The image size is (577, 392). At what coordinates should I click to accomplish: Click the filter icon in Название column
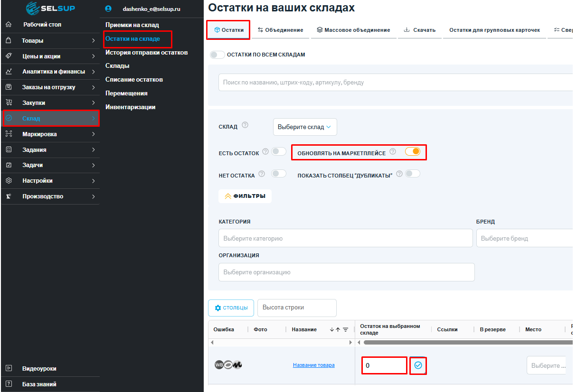(346, 330)
